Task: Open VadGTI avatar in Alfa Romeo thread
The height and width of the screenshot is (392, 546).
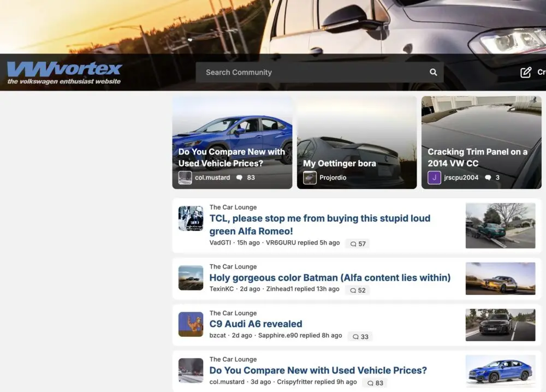Action: coord(191,218)
